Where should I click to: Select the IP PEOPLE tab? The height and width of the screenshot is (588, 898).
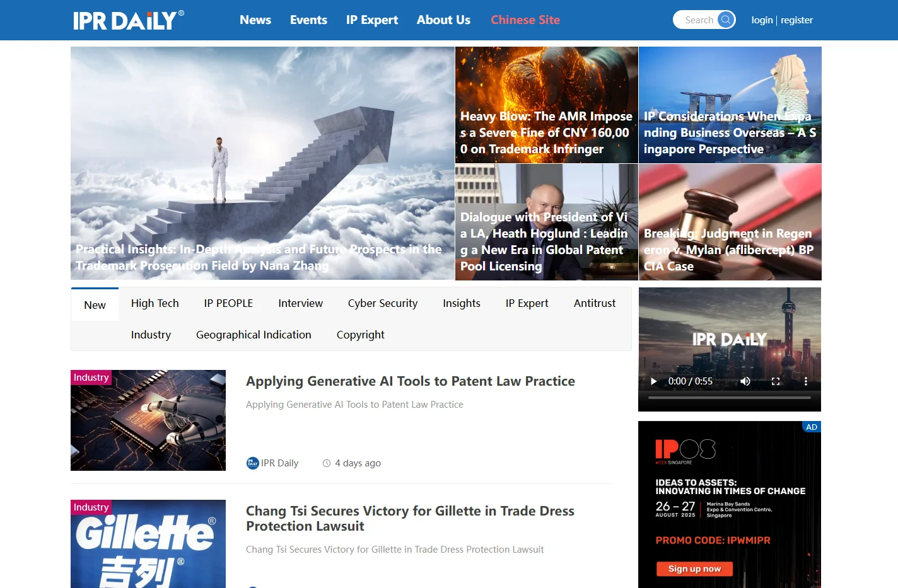coord(228,303)
